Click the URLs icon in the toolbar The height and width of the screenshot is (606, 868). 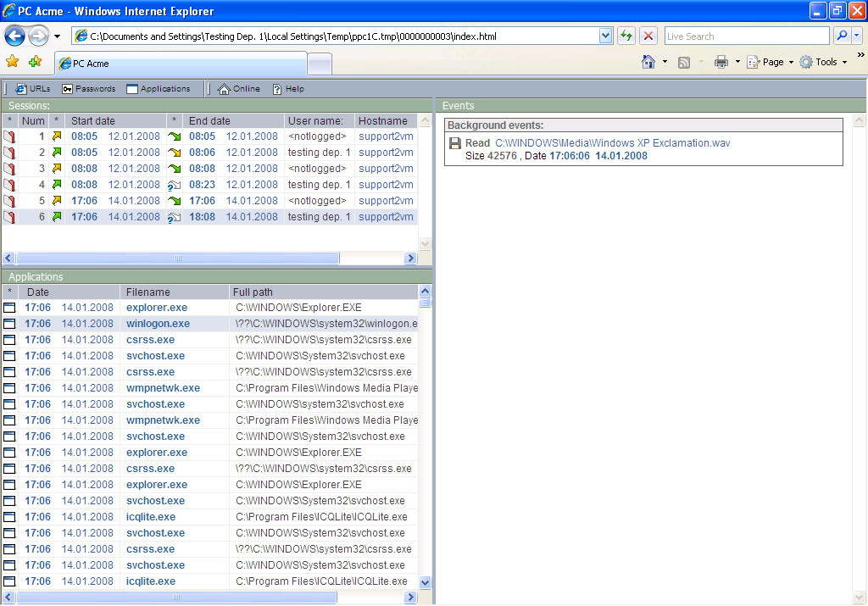pos(21,89)
